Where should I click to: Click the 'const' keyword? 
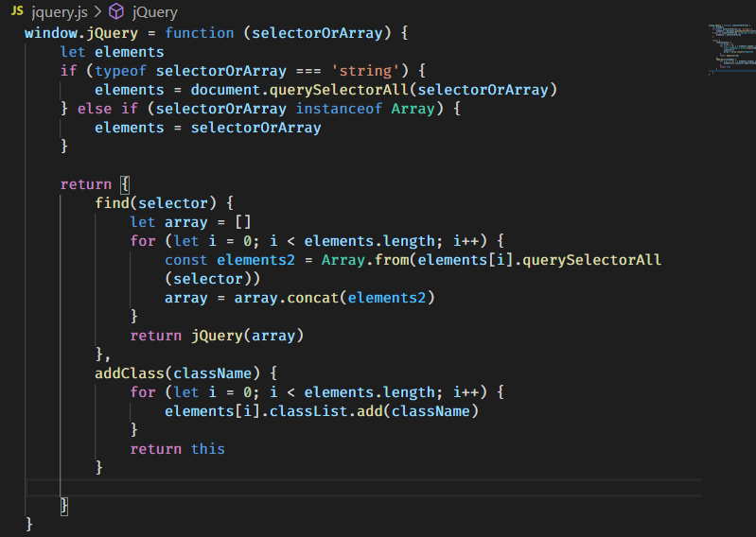[186, 260]
